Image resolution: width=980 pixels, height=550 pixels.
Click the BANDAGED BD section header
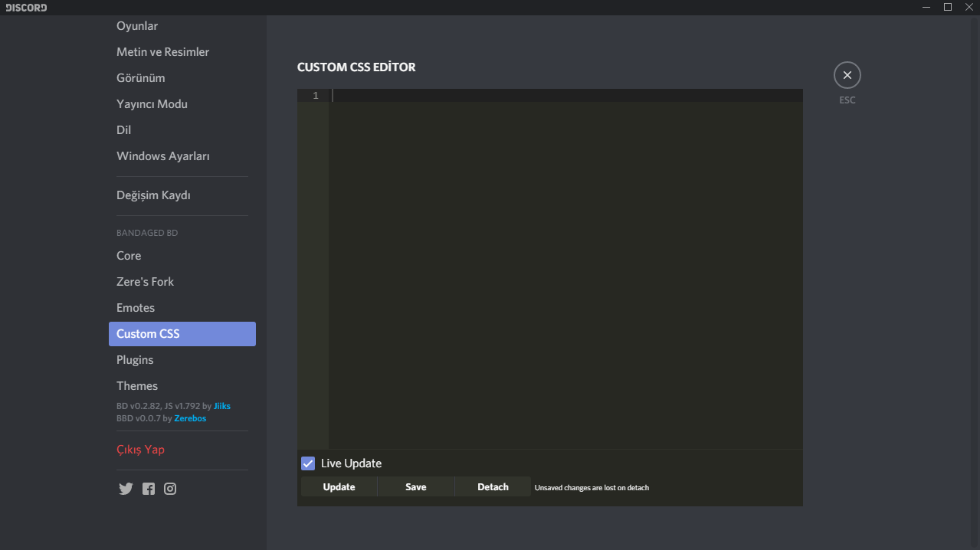tap(147, 233)
